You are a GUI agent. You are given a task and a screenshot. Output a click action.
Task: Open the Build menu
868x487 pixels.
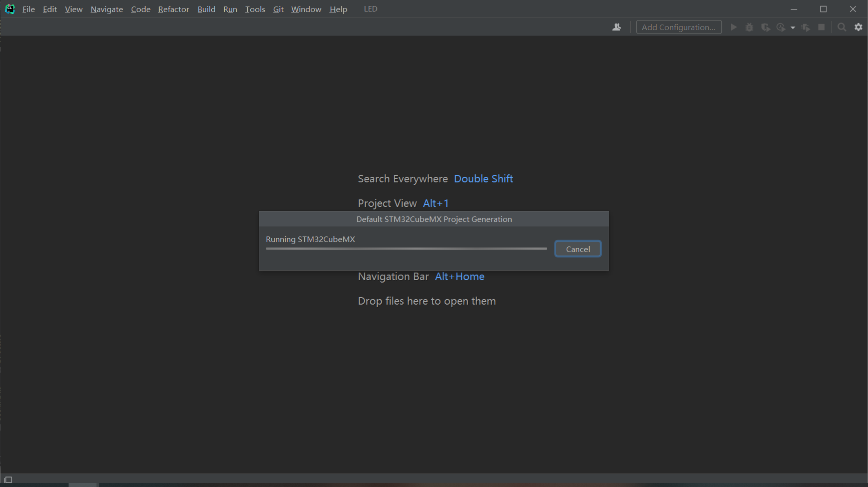pyautogui.click(x=206, y=9)
